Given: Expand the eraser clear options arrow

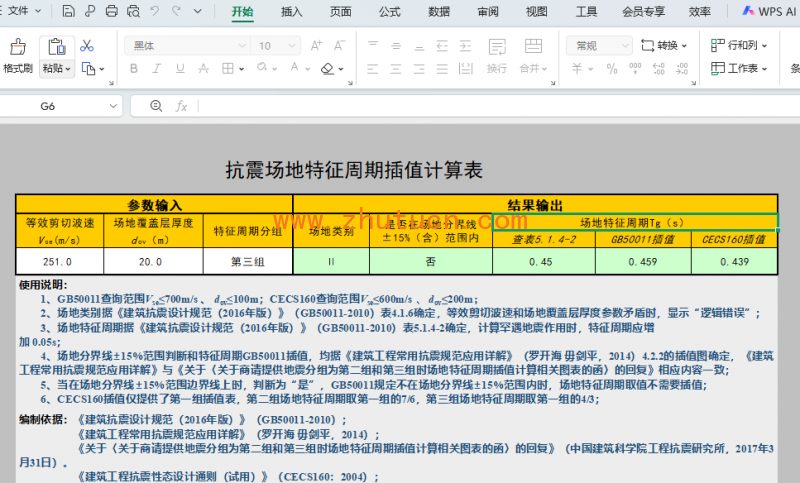Looking at the screenshot, I should [x=341, y=69].
